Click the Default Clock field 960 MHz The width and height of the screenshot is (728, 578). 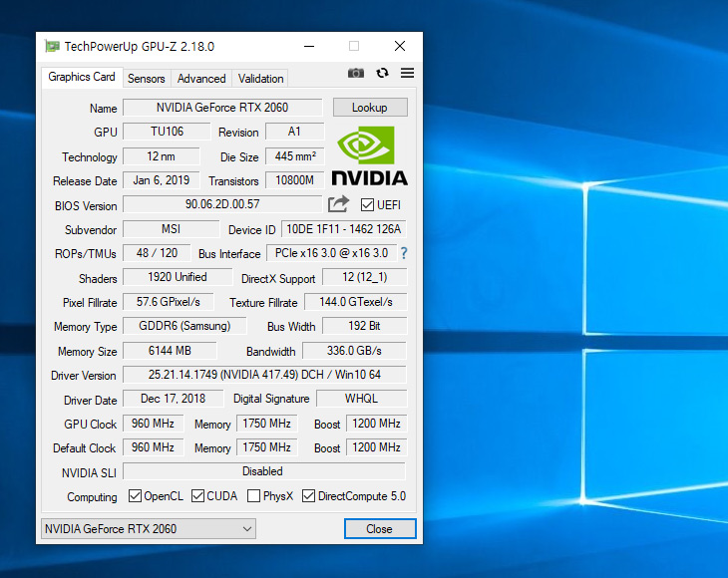(153, 447)
